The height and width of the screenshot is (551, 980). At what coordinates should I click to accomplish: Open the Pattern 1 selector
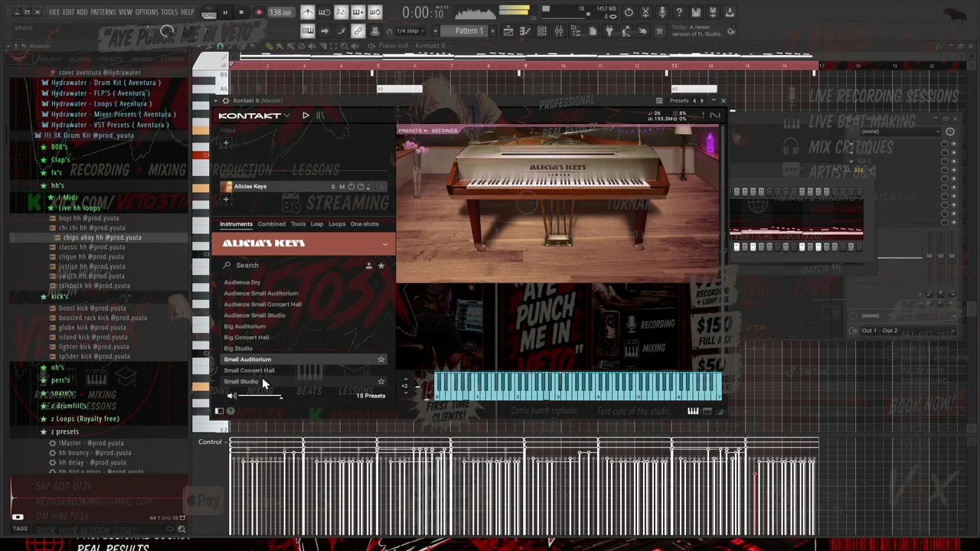(x=469, y=31)
